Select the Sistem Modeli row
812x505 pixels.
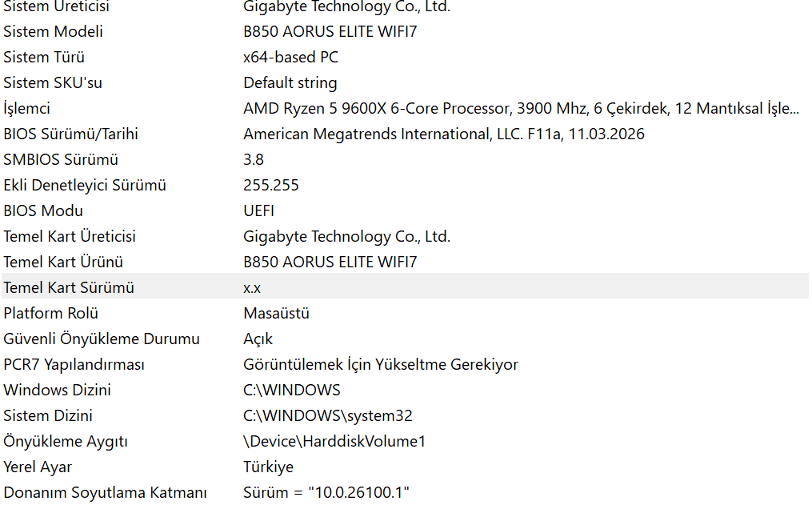[x=405, y=31]
